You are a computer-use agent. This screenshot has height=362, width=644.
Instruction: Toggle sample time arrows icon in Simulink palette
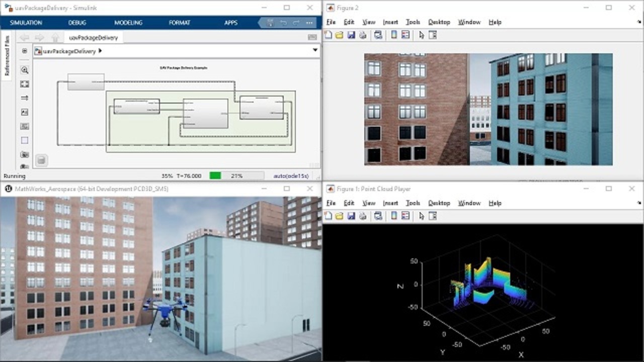[x=24, y=98]
